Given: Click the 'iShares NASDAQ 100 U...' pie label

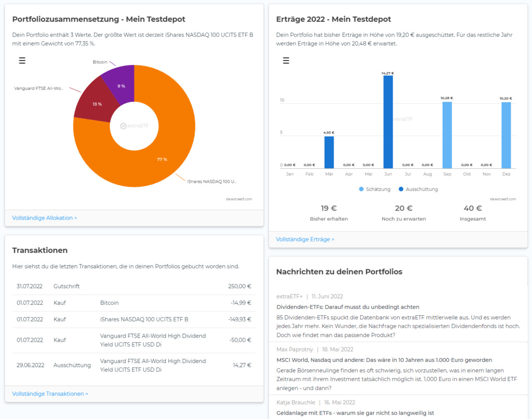Looking at the screenshot, I should click(212, 181).
